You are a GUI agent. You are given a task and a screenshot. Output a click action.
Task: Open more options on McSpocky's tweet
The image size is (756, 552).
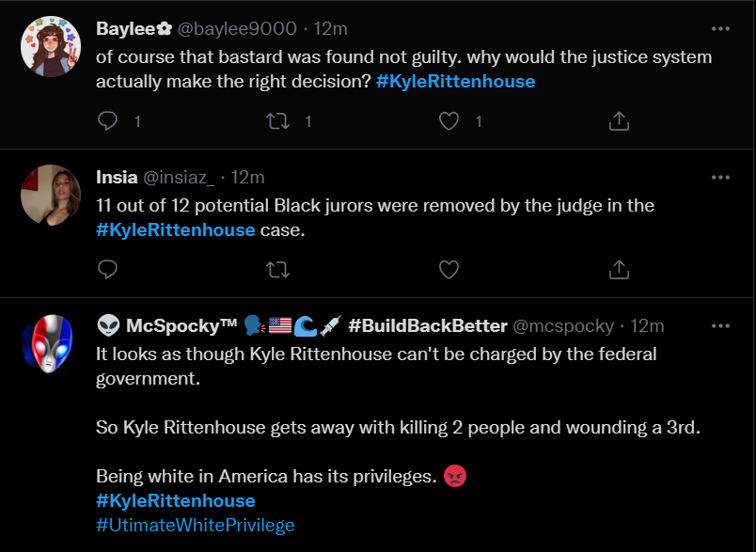tap(720, 325)
